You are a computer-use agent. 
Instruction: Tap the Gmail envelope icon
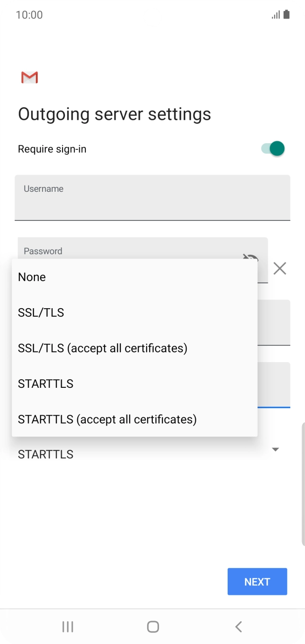click(x=29, y=77)
